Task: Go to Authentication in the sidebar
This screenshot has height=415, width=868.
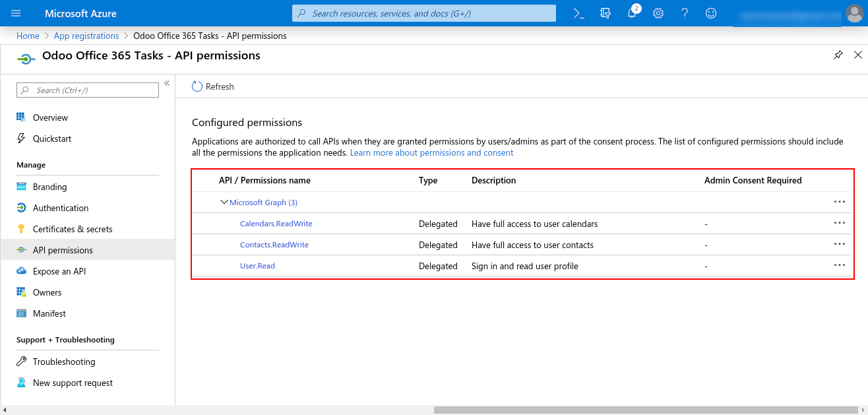Action: pos(61,208)
